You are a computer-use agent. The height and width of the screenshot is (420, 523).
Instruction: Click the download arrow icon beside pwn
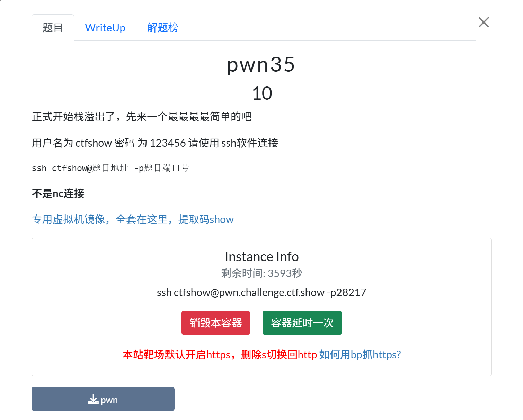[x=93, y=400]
